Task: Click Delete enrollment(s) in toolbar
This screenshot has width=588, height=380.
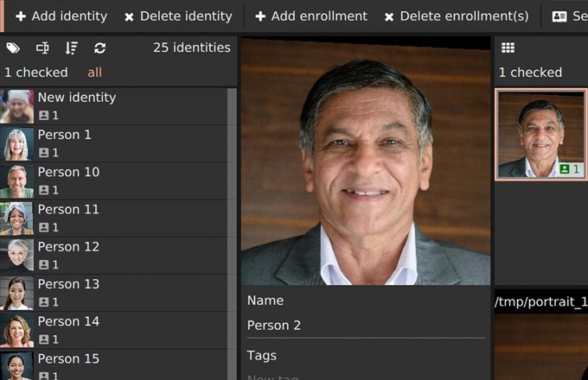Action: pos(456,16)
